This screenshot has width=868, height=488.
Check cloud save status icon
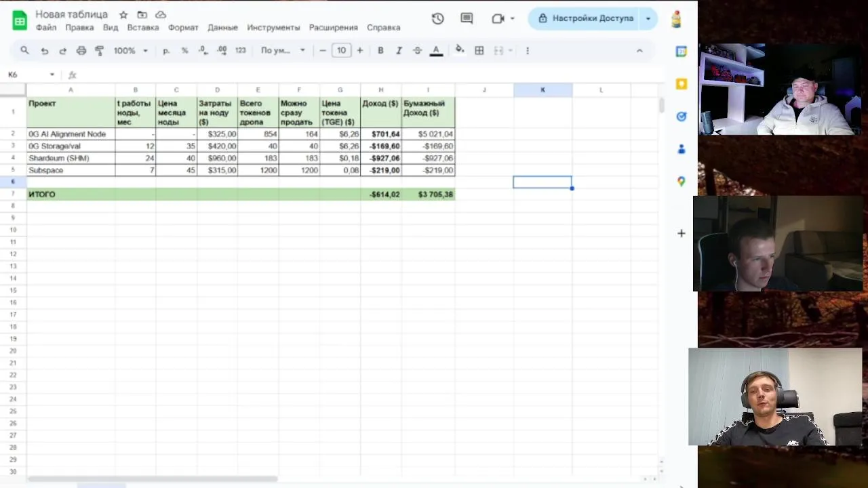tap(161, 15)
